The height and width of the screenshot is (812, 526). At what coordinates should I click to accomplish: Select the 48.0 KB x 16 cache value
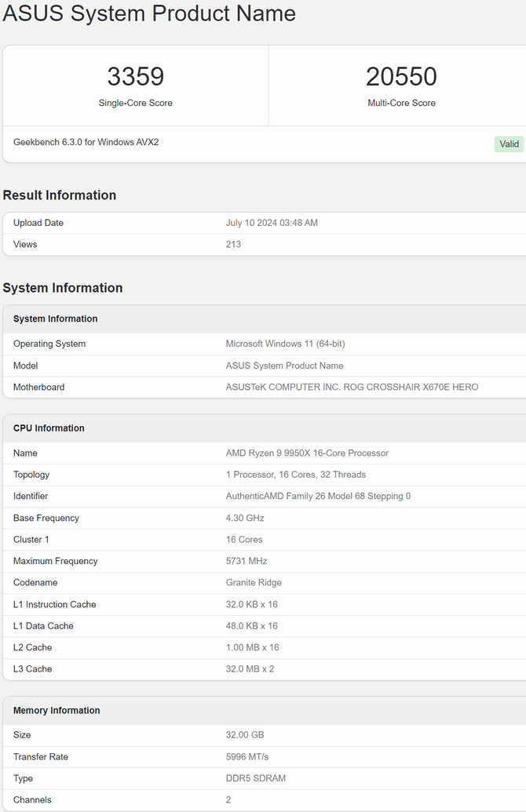(x=252, y=626)
